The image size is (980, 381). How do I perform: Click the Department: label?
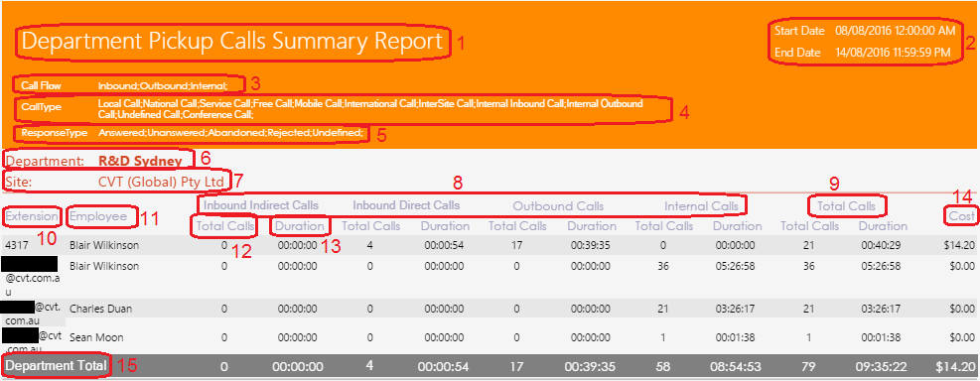[45, 161]
